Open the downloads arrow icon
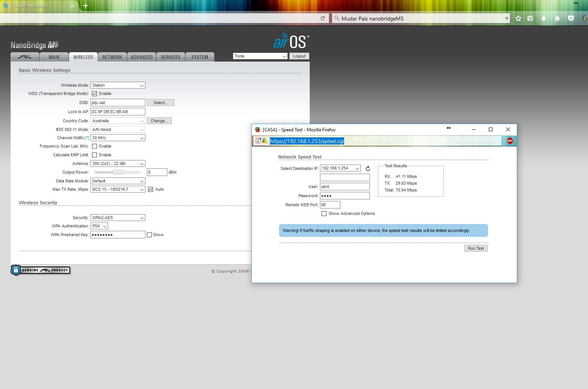This screenshot has height=389, width=588. coord(544,18)
